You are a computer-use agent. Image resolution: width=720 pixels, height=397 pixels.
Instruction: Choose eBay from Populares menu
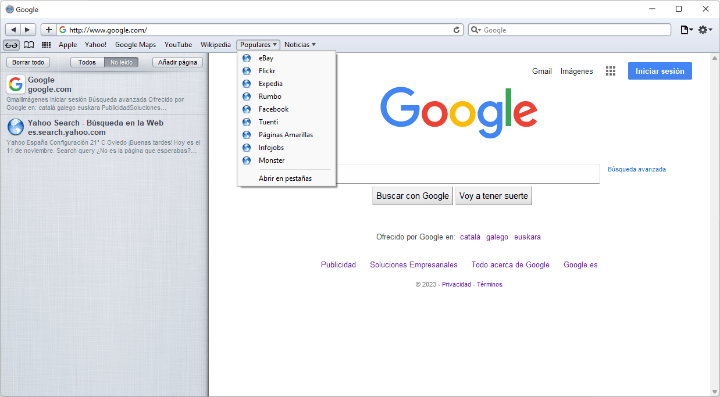287,58
